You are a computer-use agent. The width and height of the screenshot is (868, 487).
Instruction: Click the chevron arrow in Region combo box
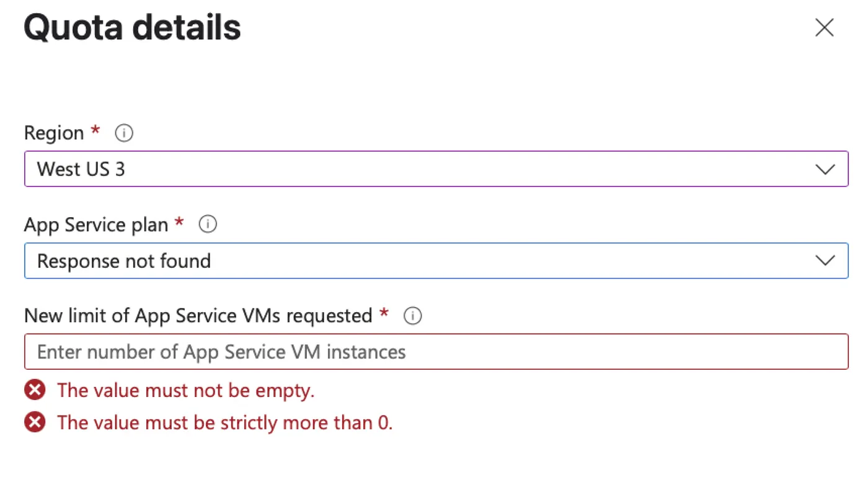click(x=825, y=169)
